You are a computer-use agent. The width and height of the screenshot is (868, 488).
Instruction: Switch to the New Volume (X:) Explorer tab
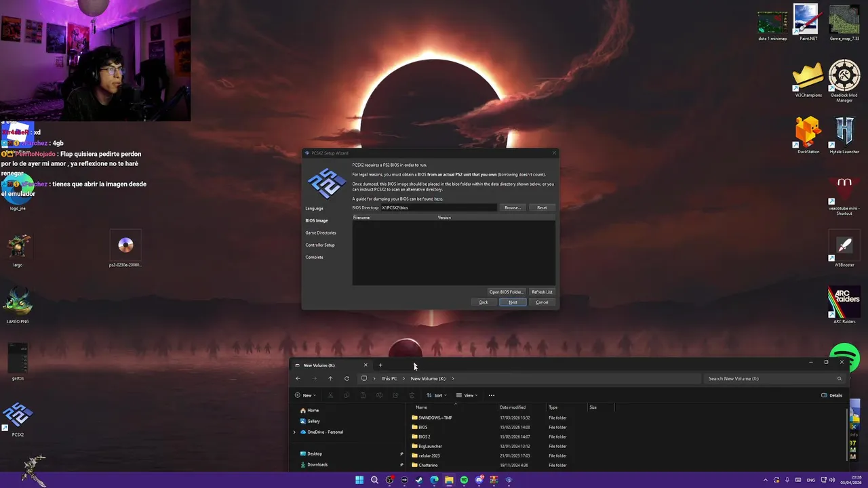[x=331, y=365]
